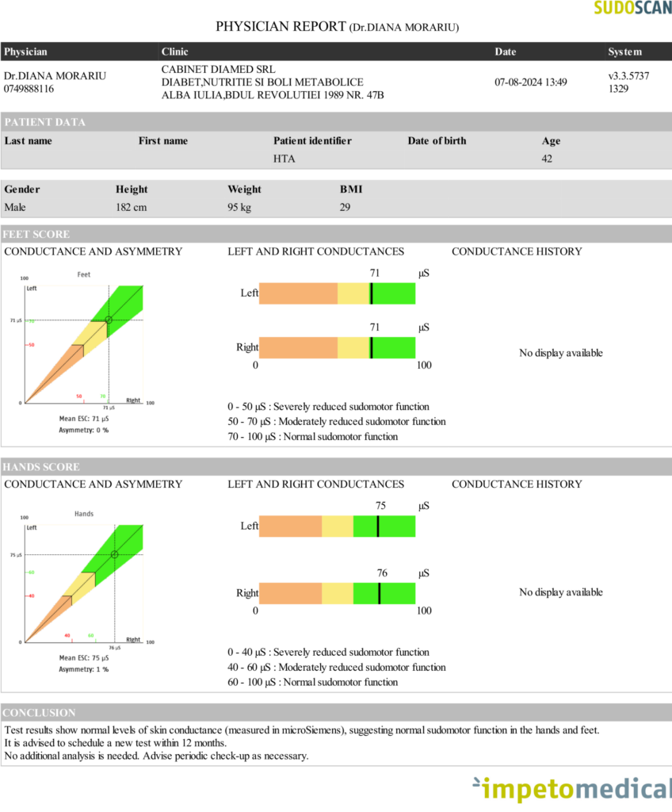Click the System column header

point(624,52)
